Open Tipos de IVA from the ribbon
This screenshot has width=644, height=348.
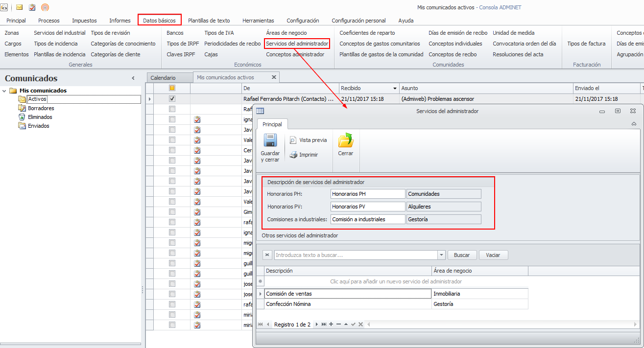[219, 33]
